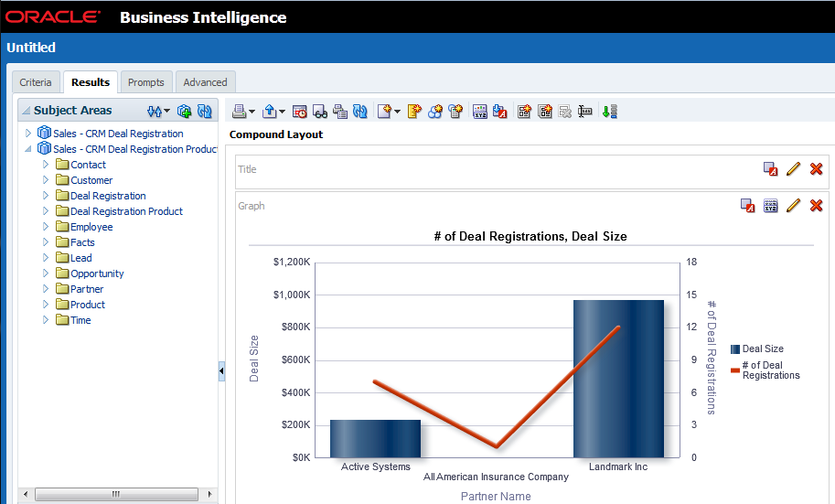Click the XYZ graph properties icon
This screenshot has width=835, height=504.
[x=771, y=206]
